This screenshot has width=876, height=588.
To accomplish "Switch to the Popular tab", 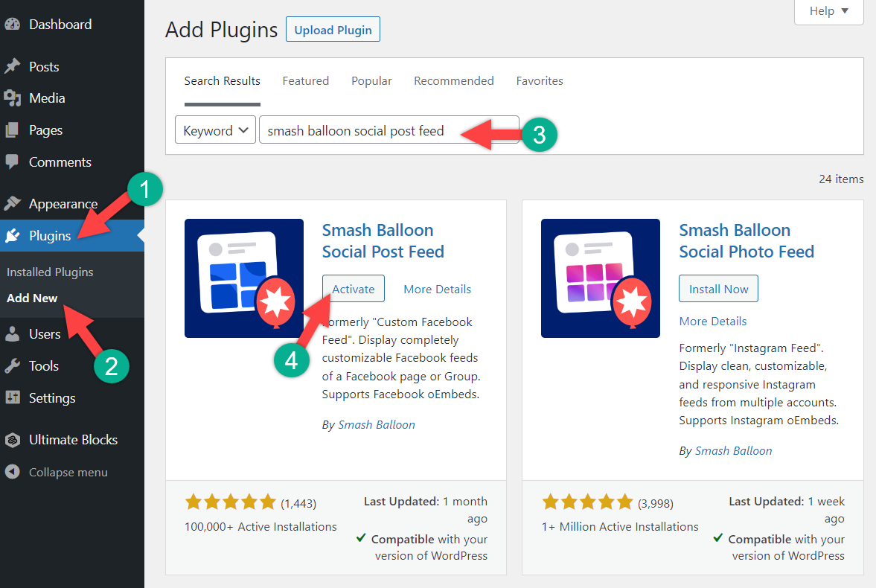I will point(371,81).
